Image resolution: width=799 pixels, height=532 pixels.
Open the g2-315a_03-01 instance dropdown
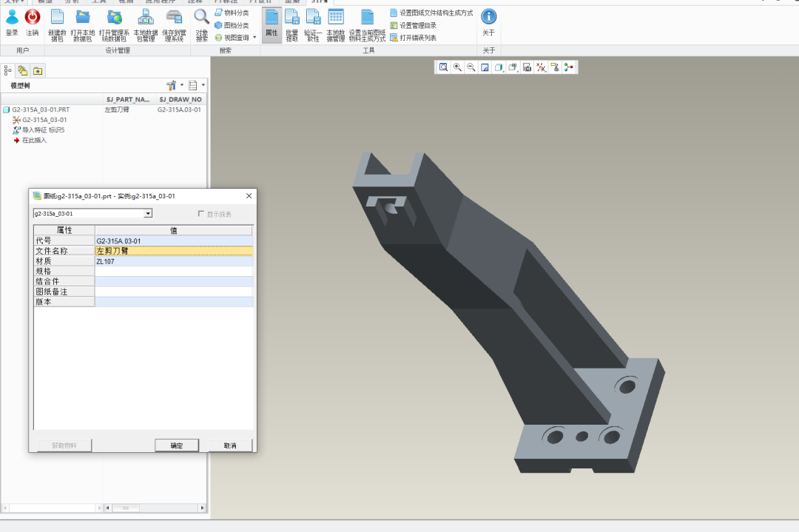point(148,214)
